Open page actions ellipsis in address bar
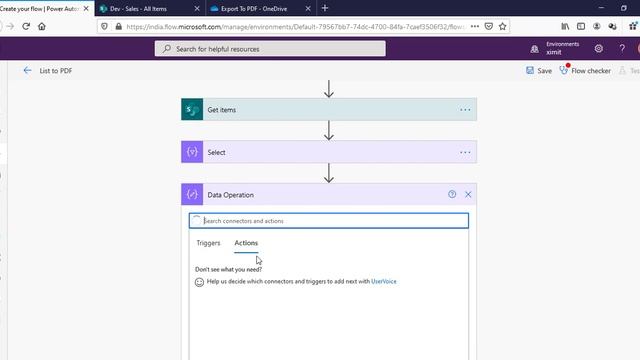Screen dimensions: 640x360 click(x=475, y=27)
